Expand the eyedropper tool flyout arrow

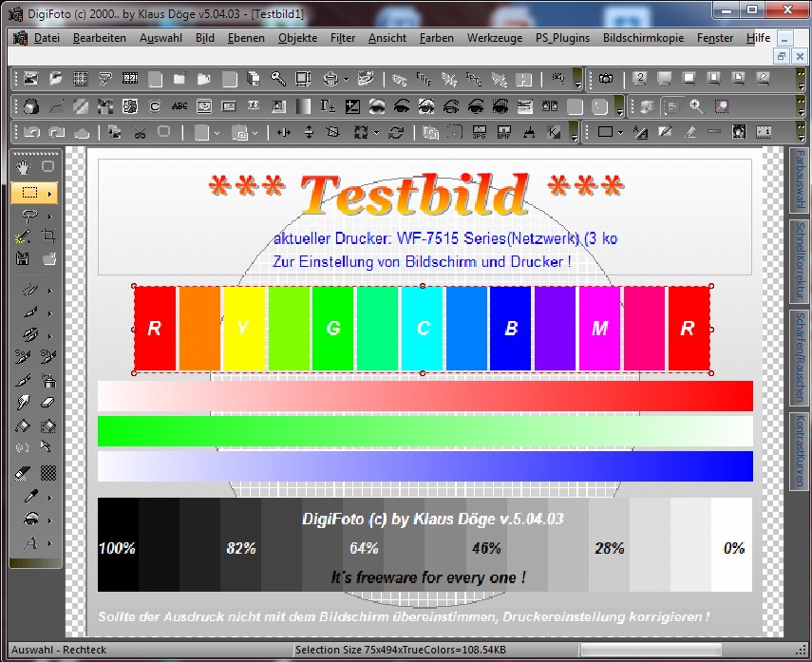pyautogui.click(x=49, y=498)
